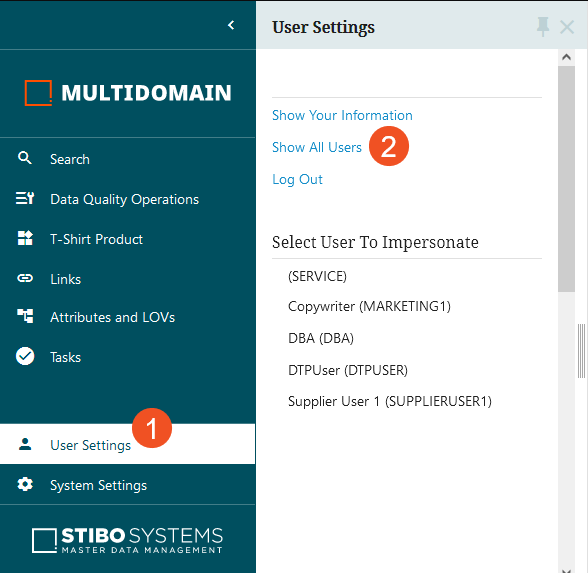Close the User Settings panel
Viewport: 588px width, 573px height.
pyautogui.click(x=567, y=27)
